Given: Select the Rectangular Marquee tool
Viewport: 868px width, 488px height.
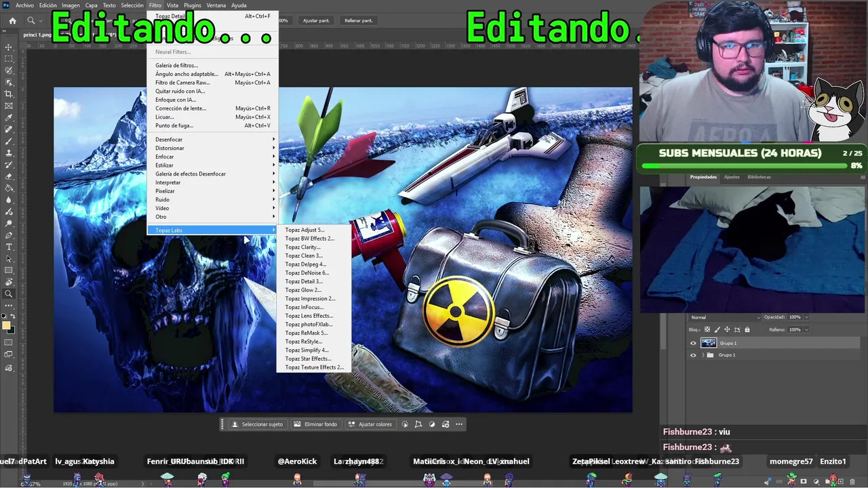Looking at the screenshot, I should click(x=9, y=58).
